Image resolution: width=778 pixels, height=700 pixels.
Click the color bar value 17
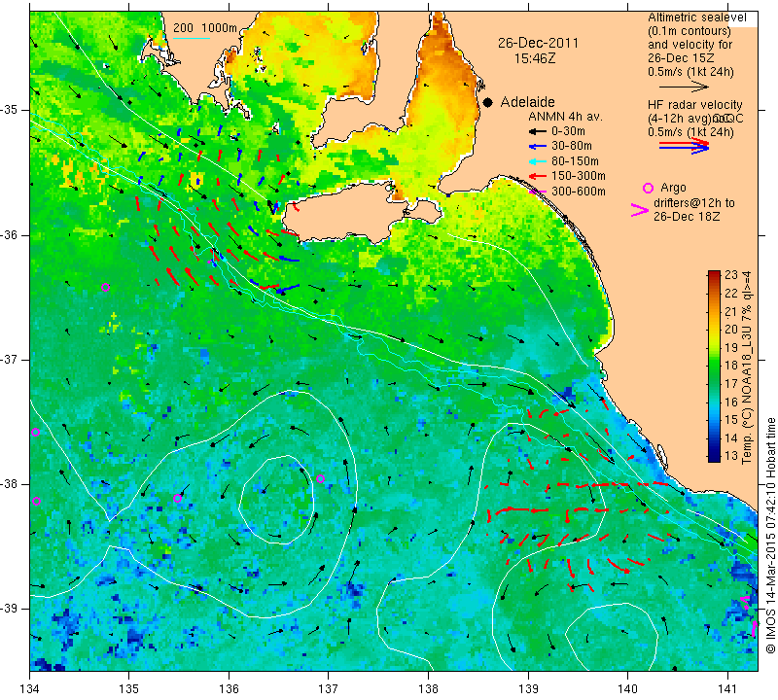[x=731, y=383]
